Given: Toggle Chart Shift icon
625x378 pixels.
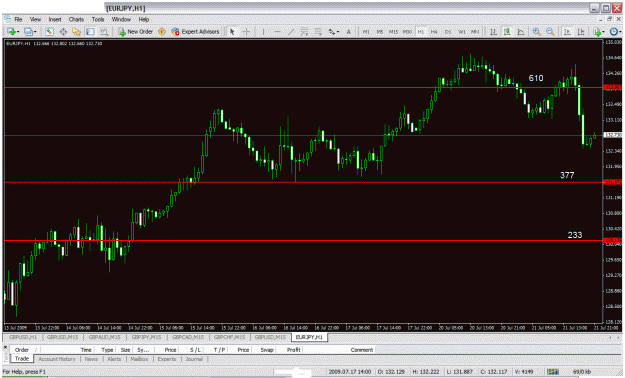Looking at the screenshot, I should (581, 32).
